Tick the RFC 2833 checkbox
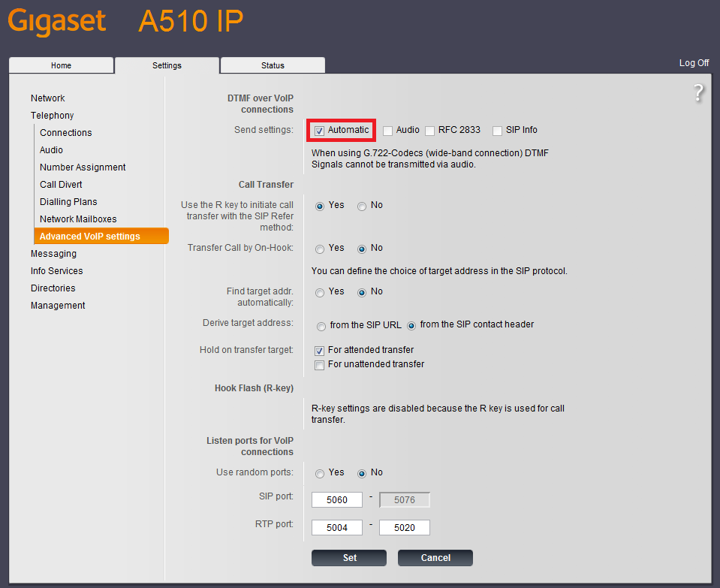The width and height of the screenshot is (720, 588). (430, 131)
